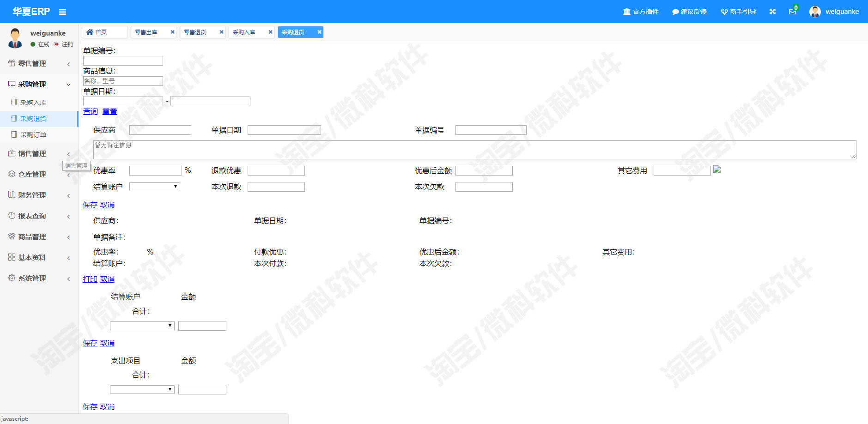Click the 重置 link

(109, 111)
